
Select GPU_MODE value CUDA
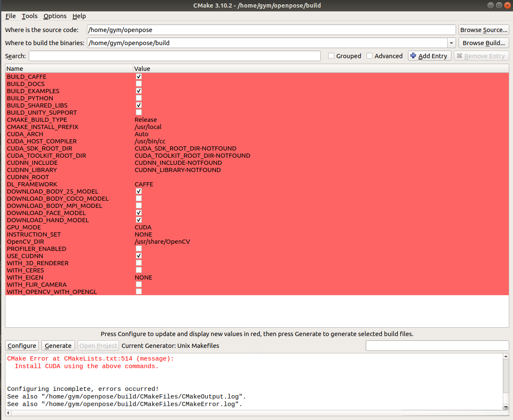(x=143, y=227)
